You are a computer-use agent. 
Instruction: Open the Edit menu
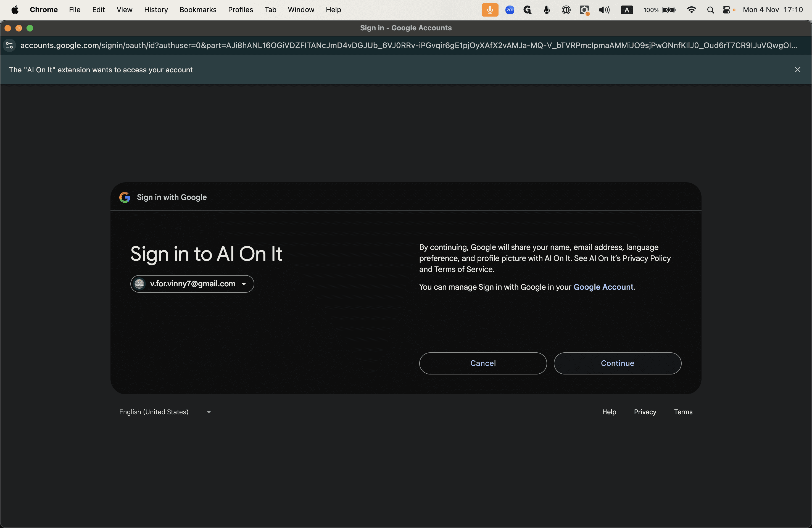pos(98,10)
